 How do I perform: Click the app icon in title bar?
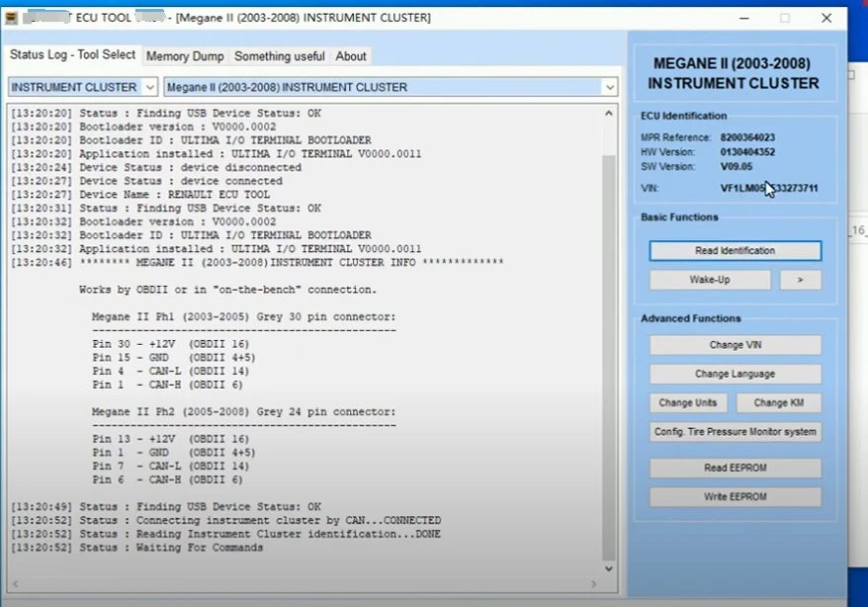[x=12, y=18]
